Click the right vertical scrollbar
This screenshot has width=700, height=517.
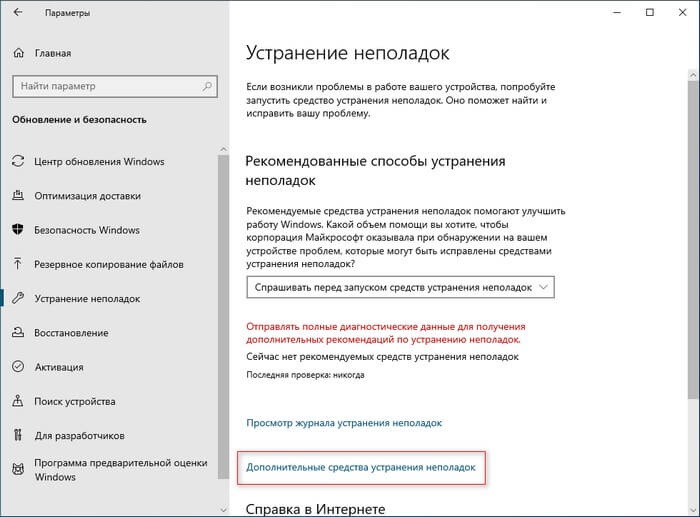693,250
